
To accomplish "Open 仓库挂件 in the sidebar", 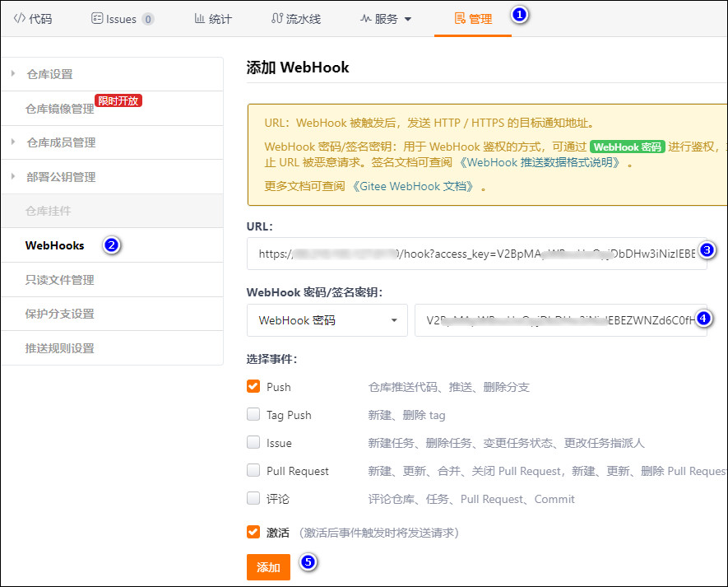I will coord(112,211).
